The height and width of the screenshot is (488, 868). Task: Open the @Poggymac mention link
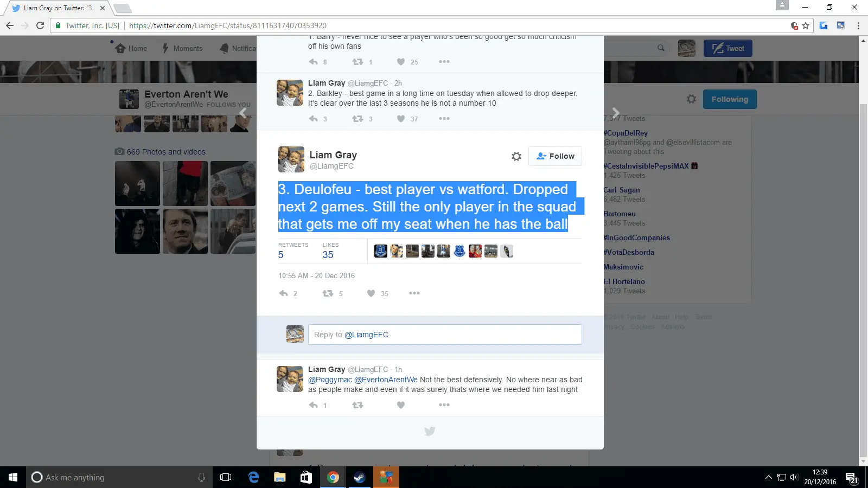coord(330,380)
